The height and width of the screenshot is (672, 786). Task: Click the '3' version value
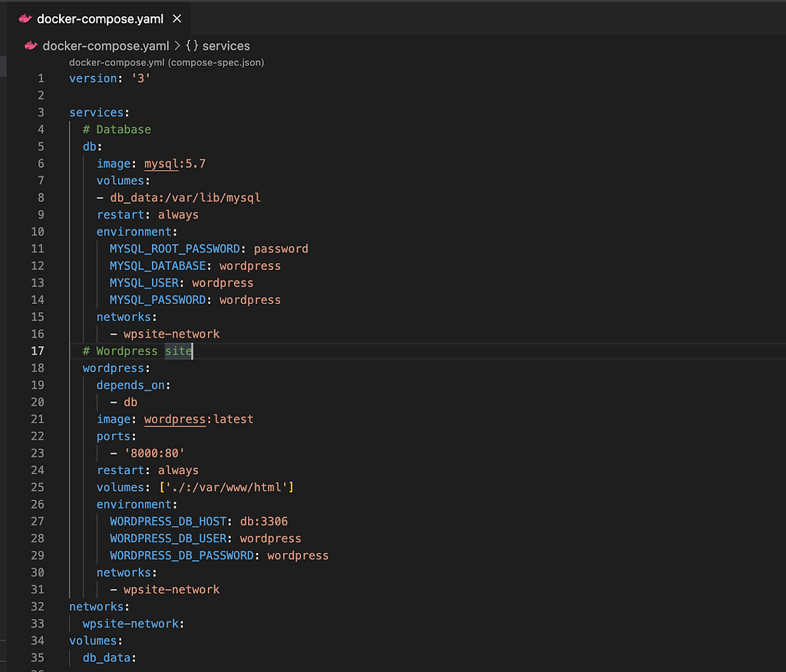point(141,79)
